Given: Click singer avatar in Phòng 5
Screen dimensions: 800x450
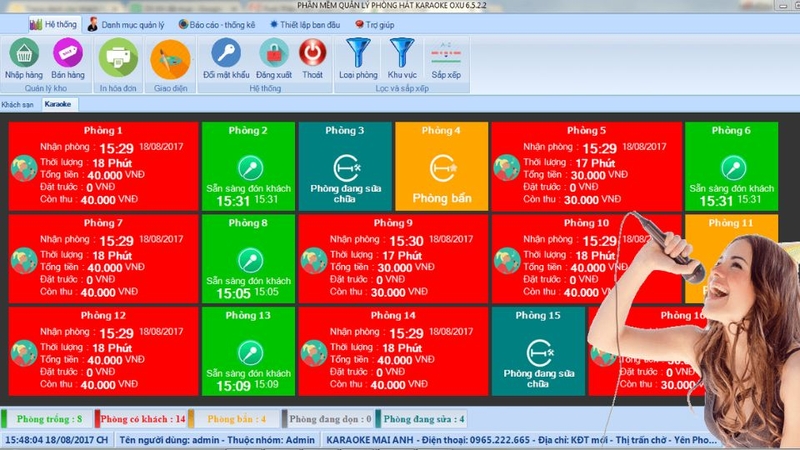Looking at the screenshot, I should pos(507,168).
